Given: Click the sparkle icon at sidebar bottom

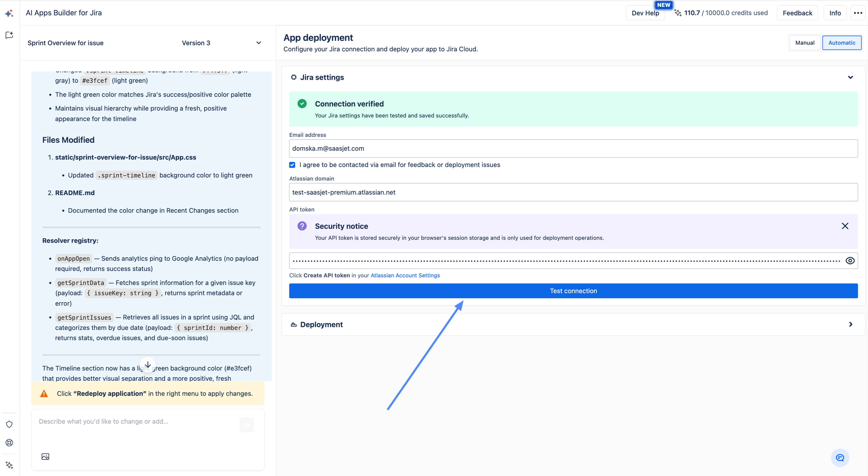Looking at the screenshot, I should (9, 465).
